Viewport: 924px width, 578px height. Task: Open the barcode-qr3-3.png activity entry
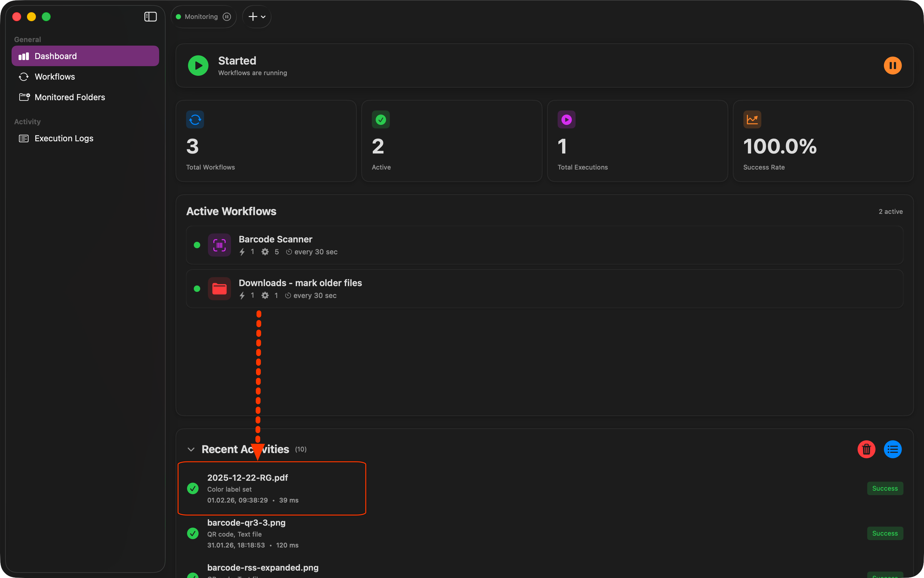click(544, 533)
